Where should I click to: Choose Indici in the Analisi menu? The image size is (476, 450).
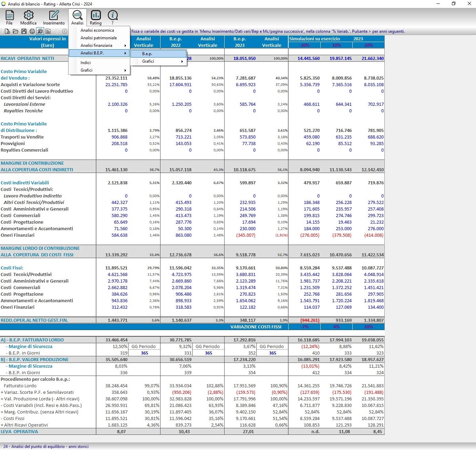(85, 63)
